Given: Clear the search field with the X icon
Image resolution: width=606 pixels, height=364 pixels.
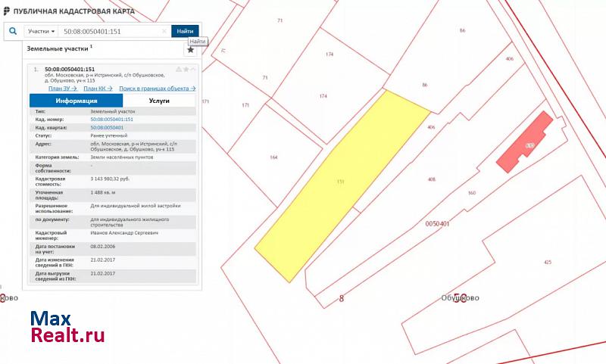Looking at the screenshot, I should point(164,31).
